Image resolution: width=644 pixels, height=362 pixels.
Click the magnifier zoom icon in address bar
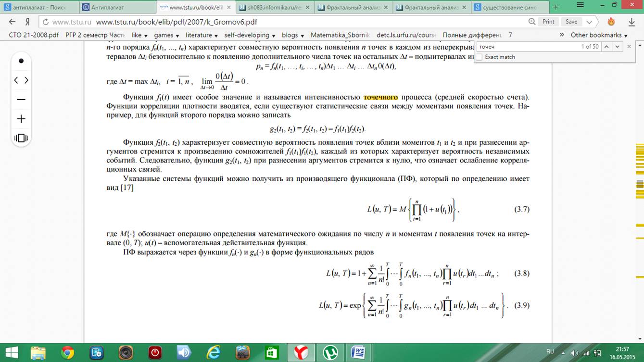(x=532, y=22)
